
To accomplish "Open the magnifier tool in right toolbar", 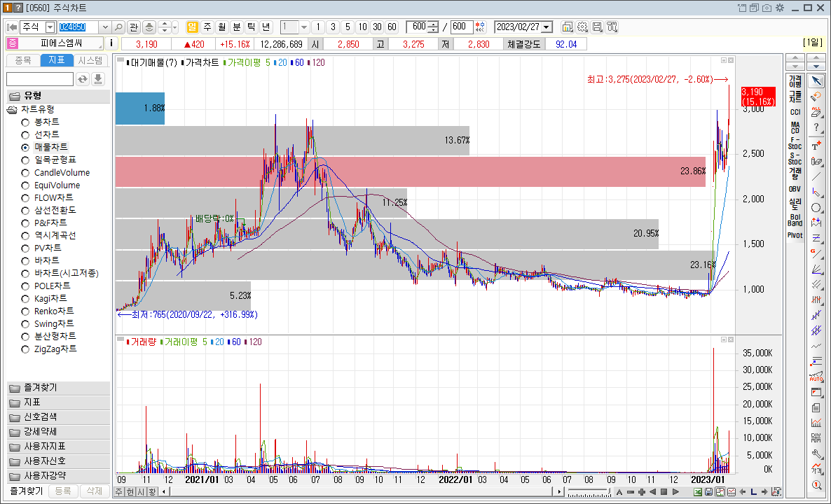I will coord(816,484).
